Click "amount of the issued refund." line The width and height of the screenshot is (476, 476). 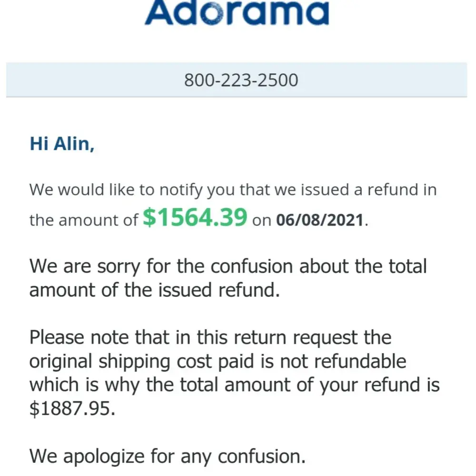pyautogui.click(x=154, y=290)
